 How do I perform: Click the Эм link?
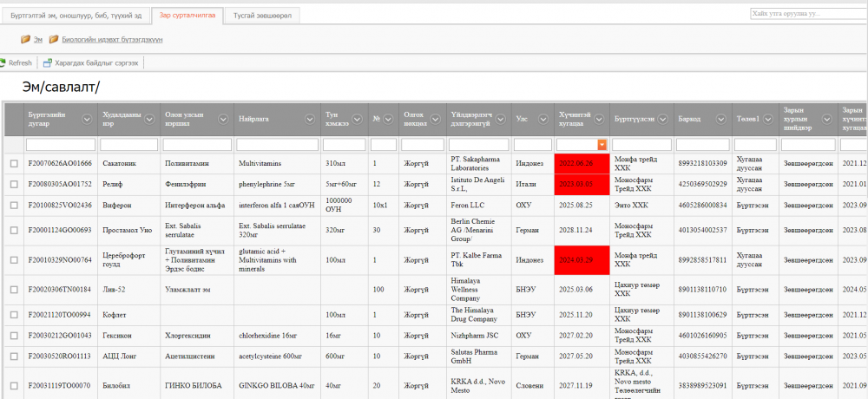tap(38, 39)
